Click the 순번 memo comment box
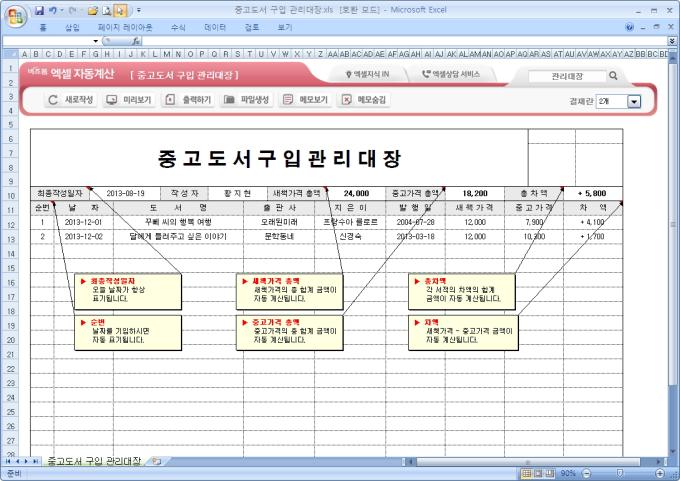 coord(128,333)
